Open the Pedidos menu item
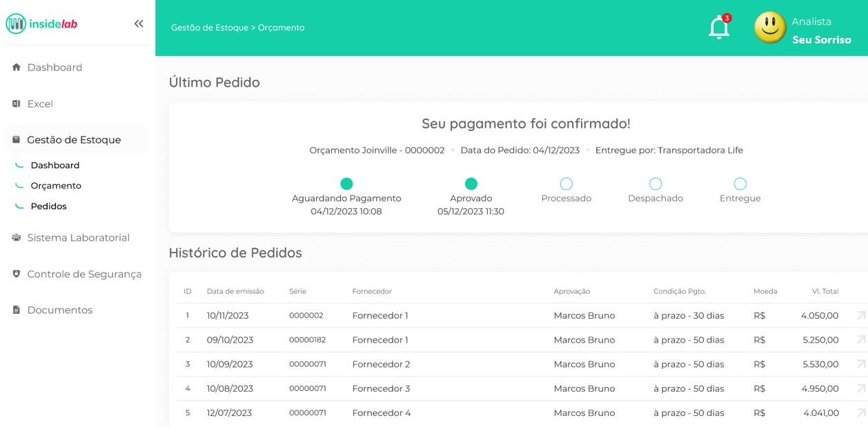Image resolution: width=868 pixels, height=429 pixels. 48,206
